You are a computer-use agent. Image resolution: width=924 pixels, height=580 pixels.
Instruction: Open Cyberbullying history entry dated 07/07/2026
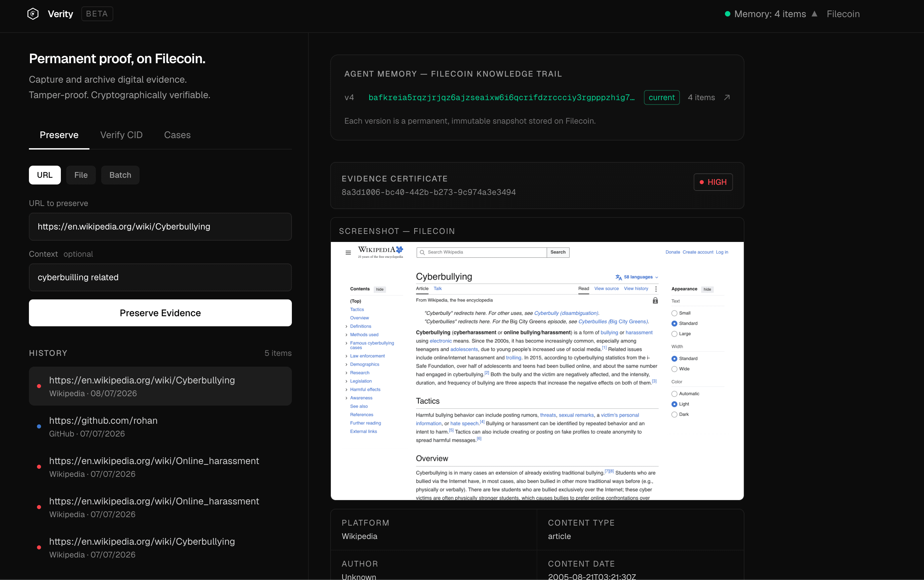pos(160,547)
